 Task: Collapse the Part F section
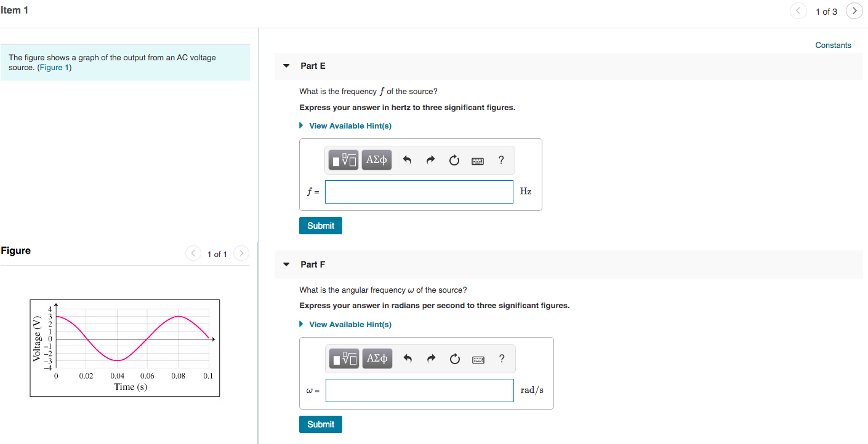(x=286, y=264)
